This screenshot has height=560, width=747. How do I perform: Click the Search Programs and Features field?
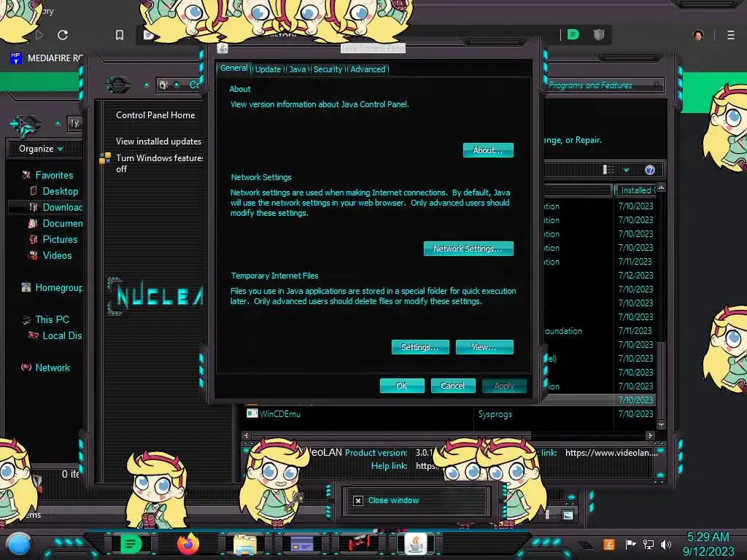coord(603,85)
